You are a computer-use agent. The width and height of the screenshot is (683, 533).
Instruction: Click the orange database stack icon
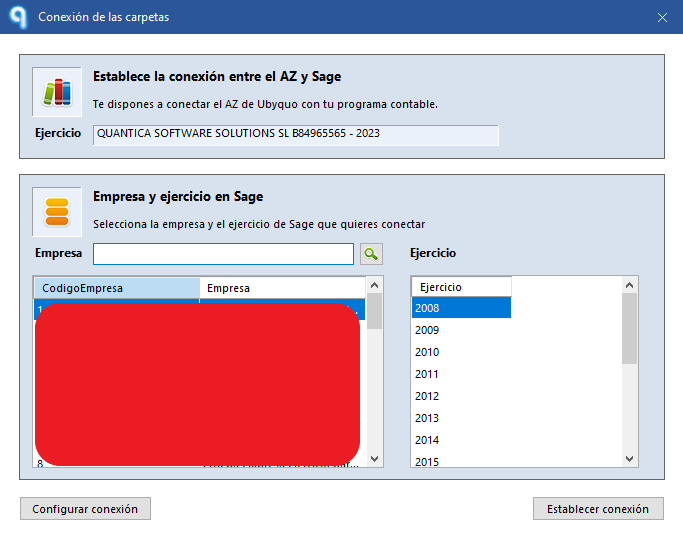pos(57,212)
